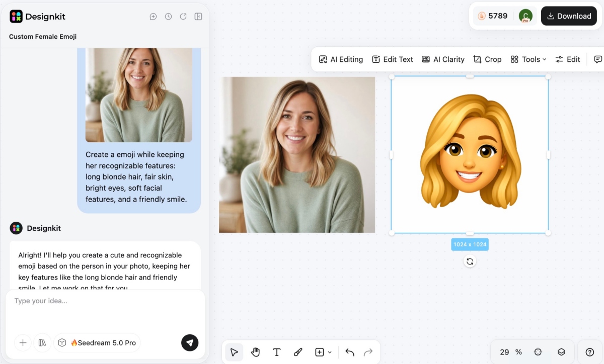Choose the hand pan tool

coord(256,352)
